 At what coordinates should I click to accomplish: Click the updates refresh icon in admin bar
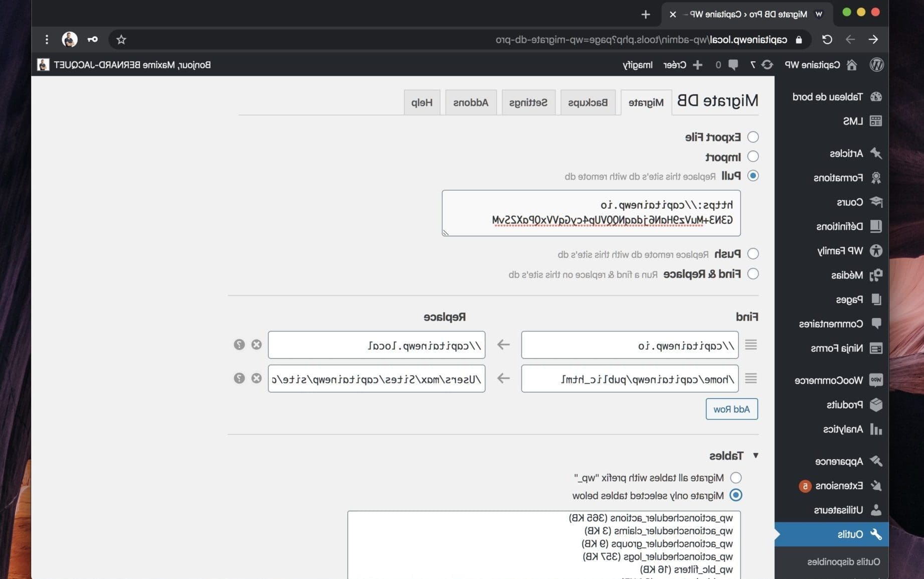[x=767, y=65]
